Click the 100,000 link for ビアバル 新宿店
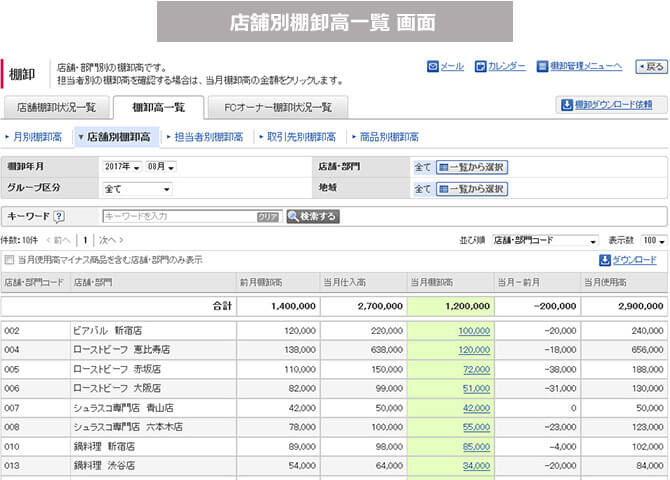 tap(474, 330)
